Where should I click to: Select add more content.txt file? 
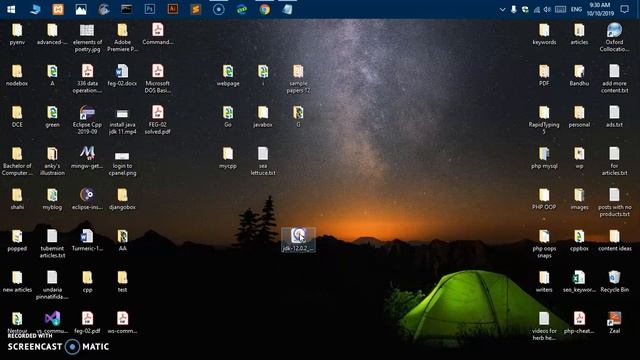coord(614,79)
